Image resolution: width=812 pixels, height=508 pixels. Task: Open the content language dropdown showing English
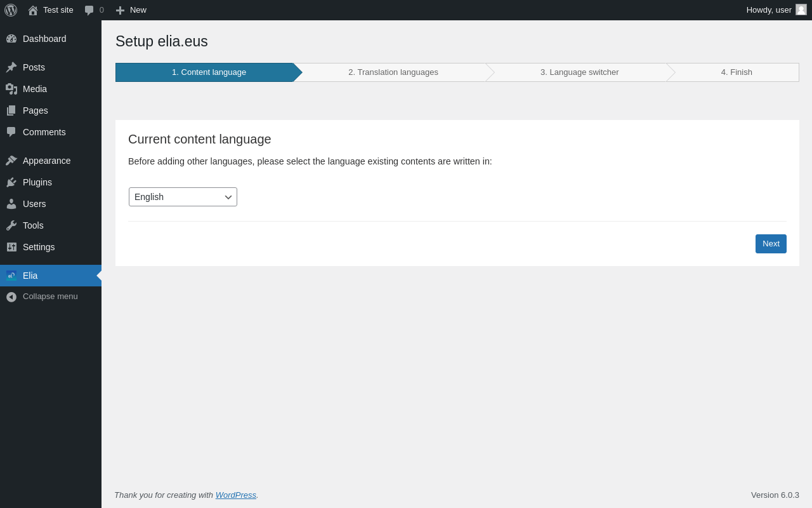pyautogui.click(x=183, y=197)
